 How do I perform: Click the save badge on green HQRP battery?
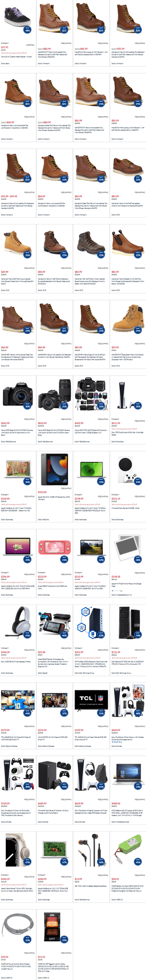pos(138,862)
